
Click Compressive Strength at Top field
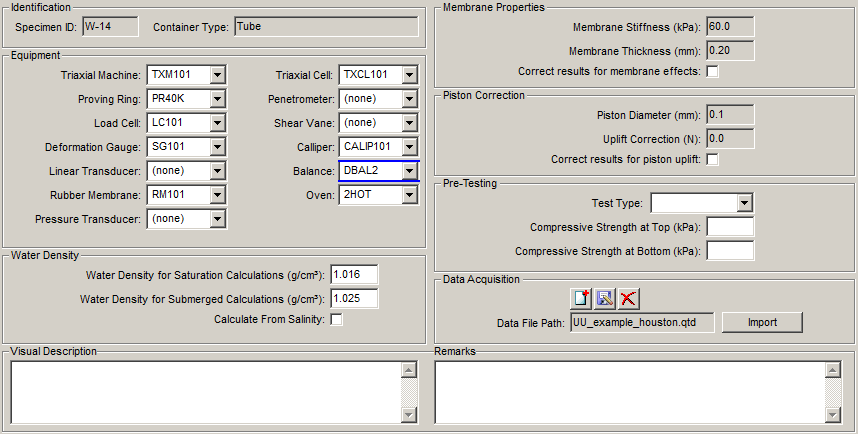(x=730, y=227)
